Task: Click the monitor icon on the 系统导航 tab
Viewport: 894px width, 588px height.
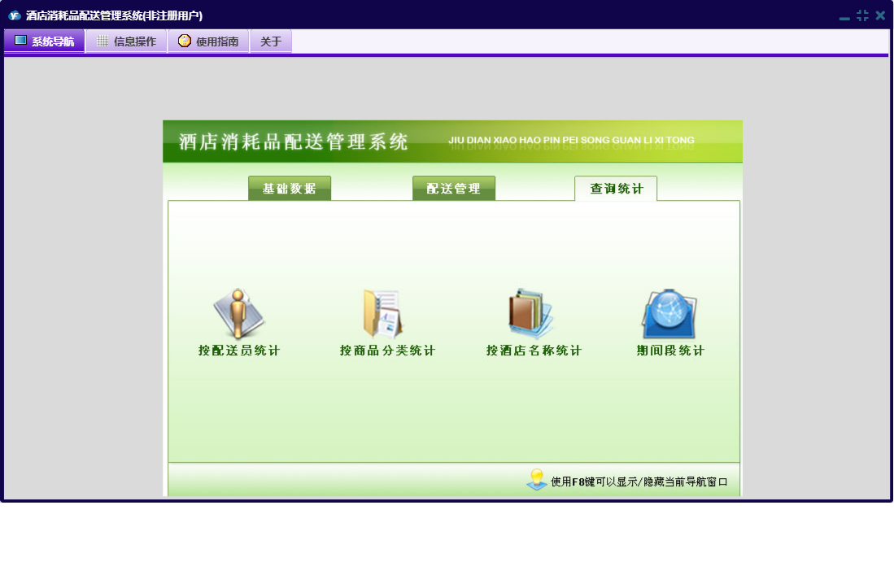Action: 20,41
